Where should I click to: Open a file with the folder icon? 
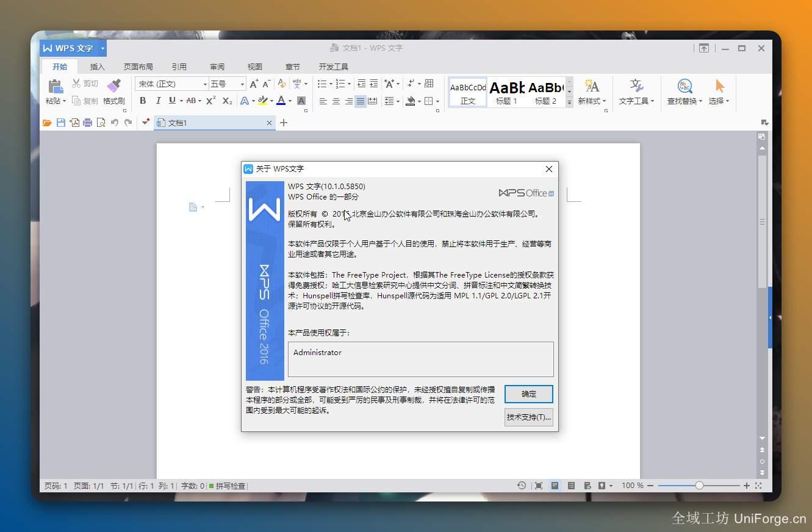tap(47, 123)
